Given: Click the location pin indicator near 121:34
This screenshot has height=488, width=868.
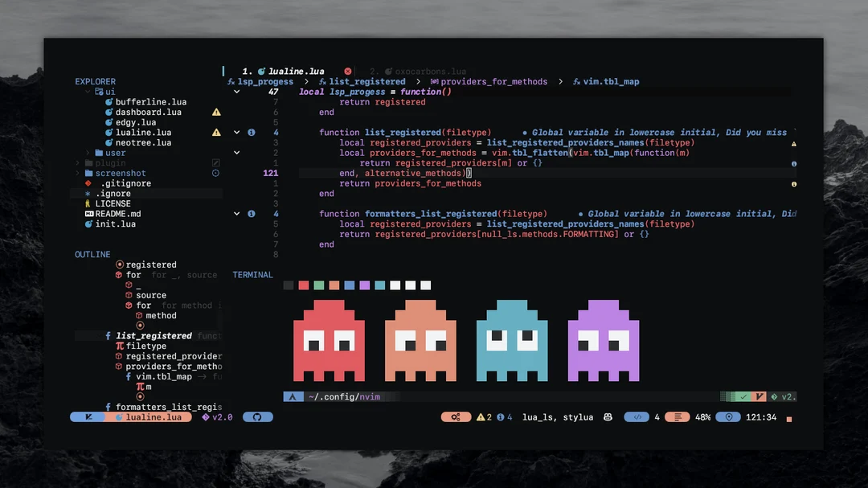Looking at the screenshot, I should [727, 416].
